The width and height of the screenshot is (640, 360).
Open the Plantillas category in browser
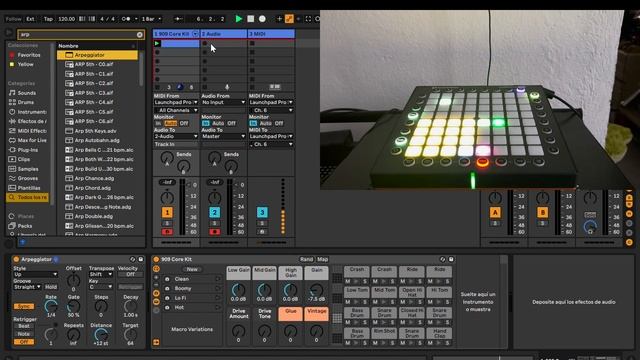pyautogui.click(x=29, y=188)
